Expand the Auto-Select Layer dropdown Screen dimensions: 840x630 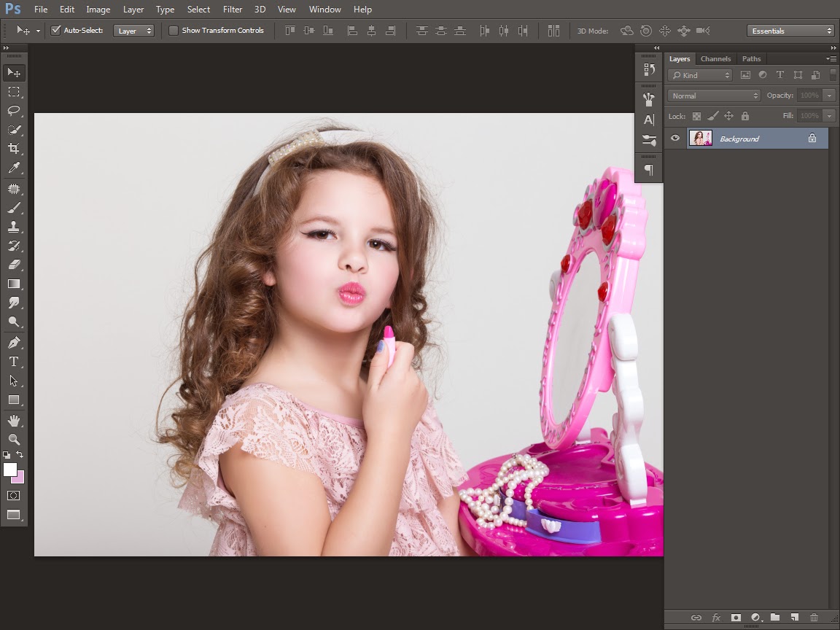click(x=134, y=31)
